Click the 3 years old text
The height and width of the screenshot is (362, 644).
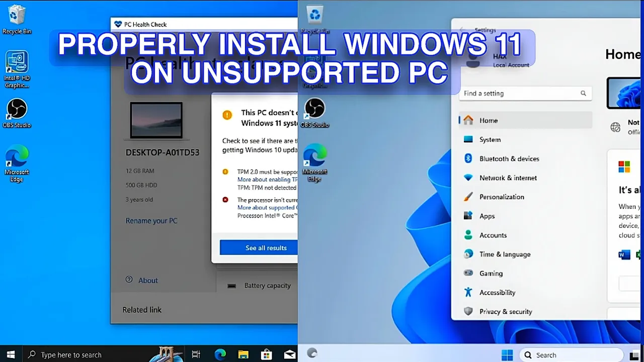coord(139,199)
